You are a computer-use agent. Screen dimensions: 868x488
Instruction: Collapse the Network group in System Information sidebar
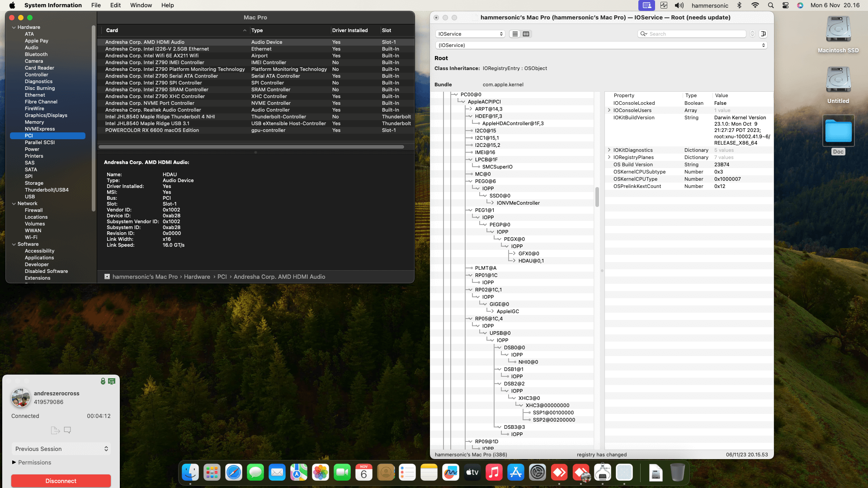[14, 204]
